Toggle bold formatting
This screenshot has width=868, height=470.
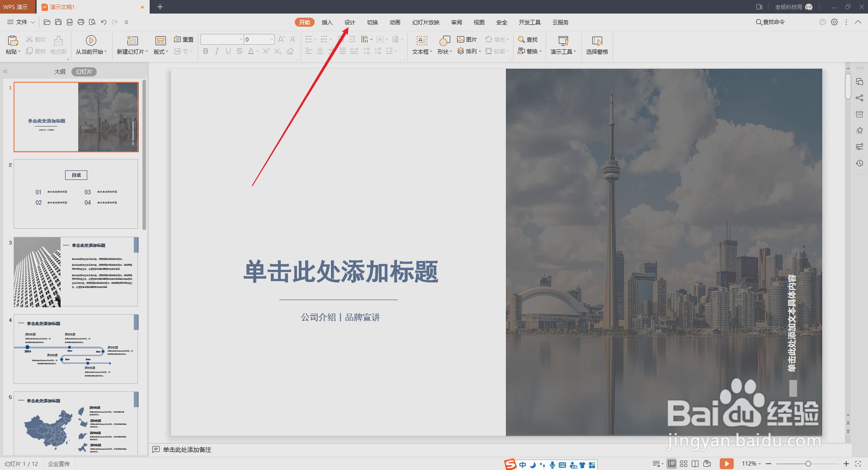click(x=205, y=51)
